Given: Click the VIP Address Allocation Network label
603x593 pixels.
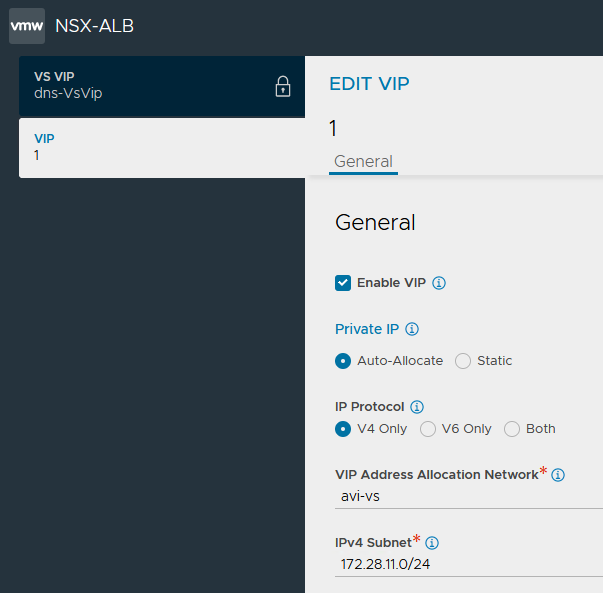Looking at the screenshot, I should [436, 475].
